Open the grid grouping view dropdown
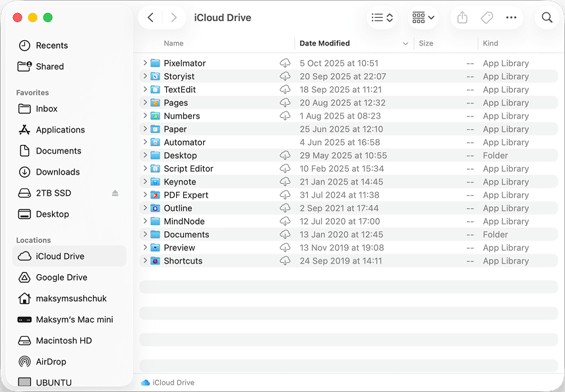Viewport: 565px width, 392px height. click(423, 18)
